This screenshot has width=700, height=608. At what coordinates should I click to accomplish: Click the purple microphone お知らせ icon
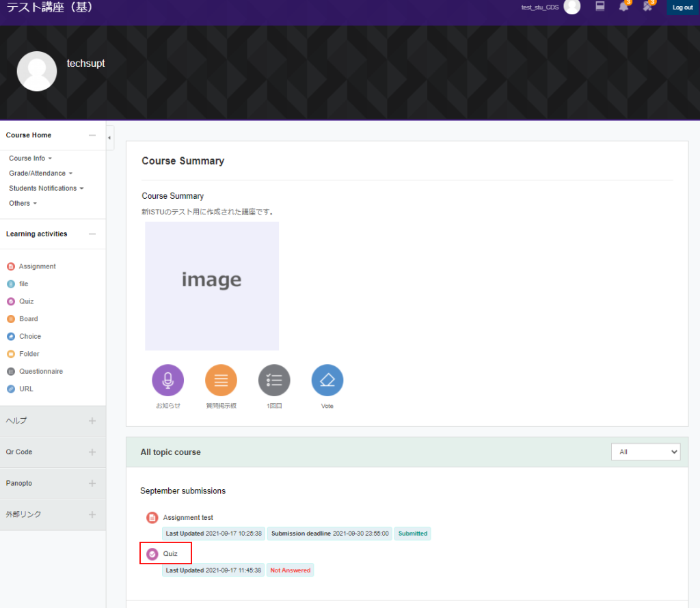pyautogui.click(x=167, y=381)
